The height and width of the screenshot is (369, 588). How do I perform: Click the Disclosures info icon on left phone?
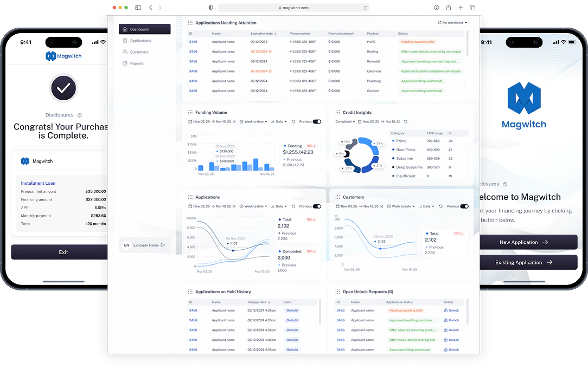click(80, 115)
